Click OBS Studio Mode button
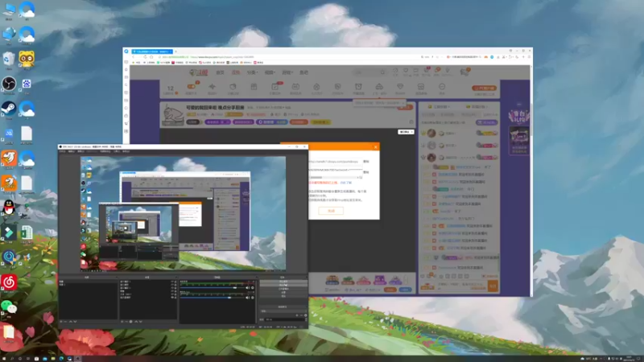 click(x=283, y=289)
